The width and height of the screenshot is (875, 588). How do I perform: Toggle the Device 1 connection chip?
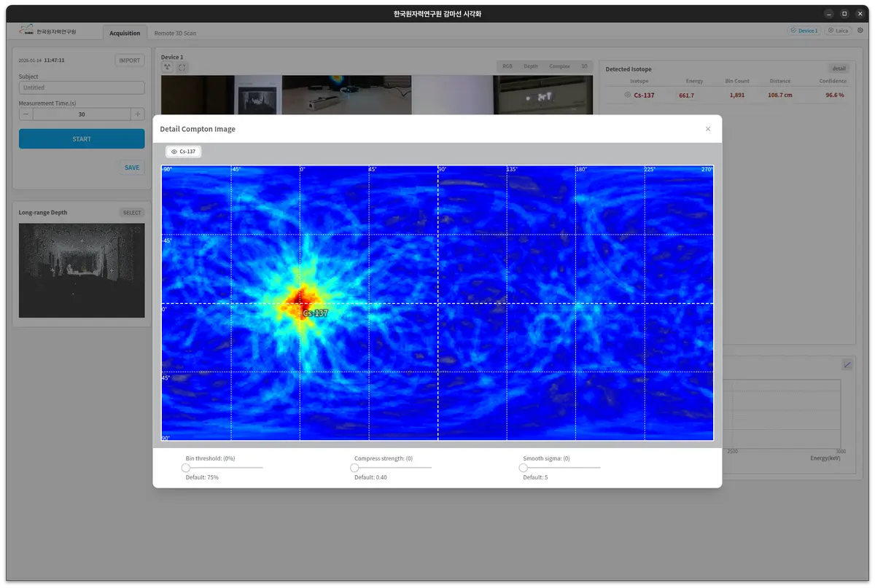click(x=804, y=31)
